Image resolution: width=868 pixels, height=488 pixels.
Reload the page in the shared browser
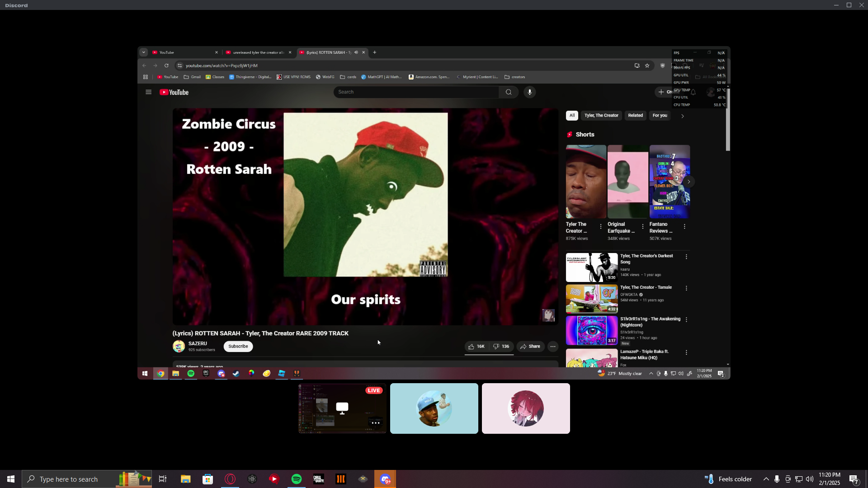[x=166, y=66]
